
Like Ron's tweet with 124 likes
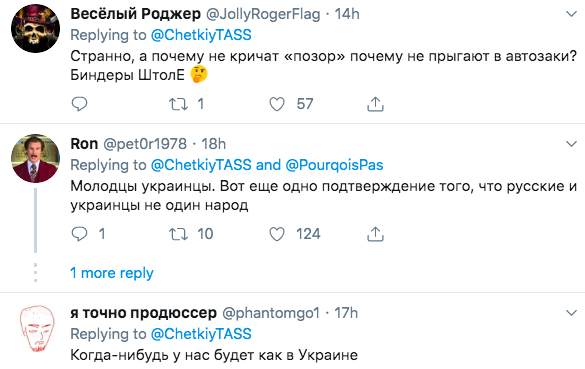click(x=277, y=234)
